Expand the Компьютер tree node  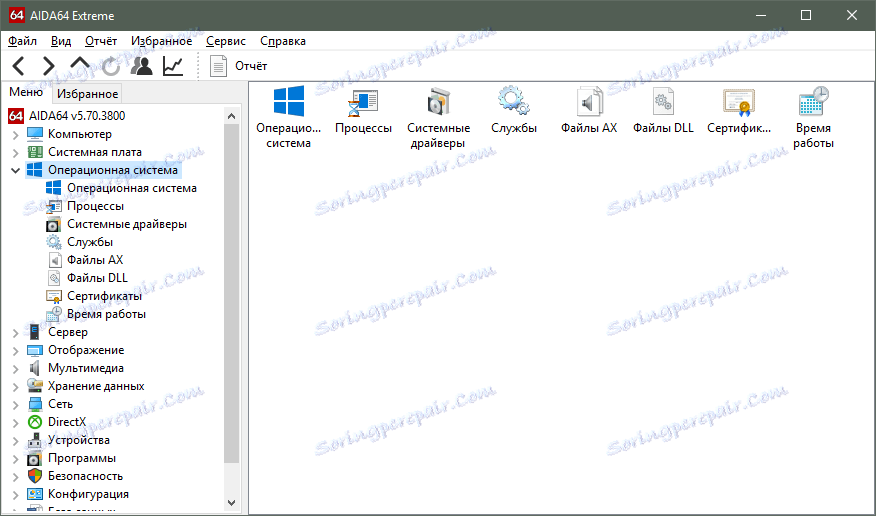[16, 135]
